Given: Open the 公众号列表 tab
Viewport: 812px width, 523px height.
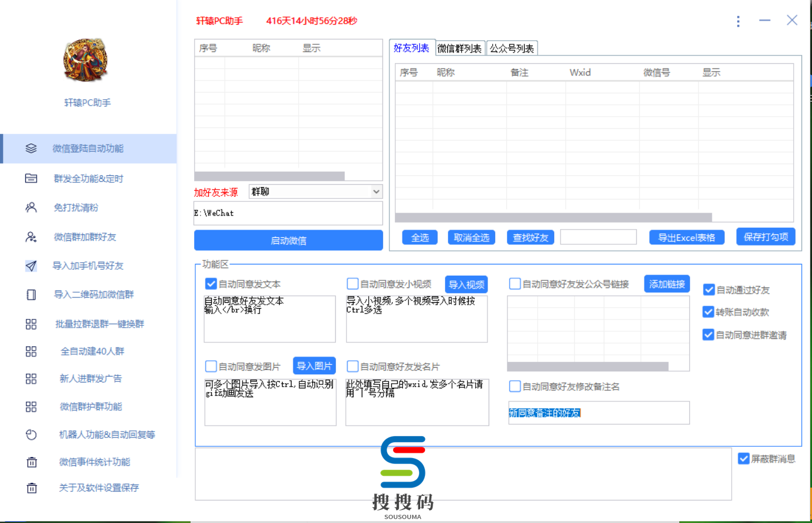Looking at the screenshot, I should pos(512,48).
